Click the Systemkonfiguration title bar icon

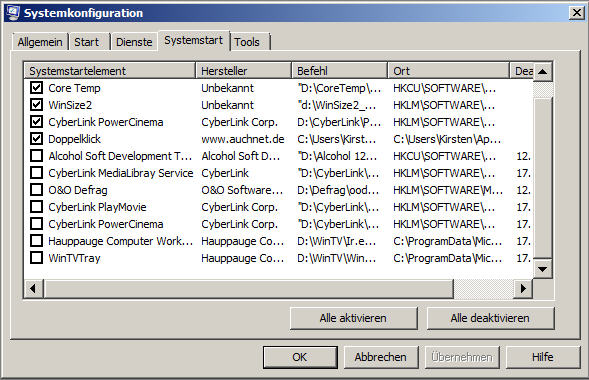click(13, 13)
